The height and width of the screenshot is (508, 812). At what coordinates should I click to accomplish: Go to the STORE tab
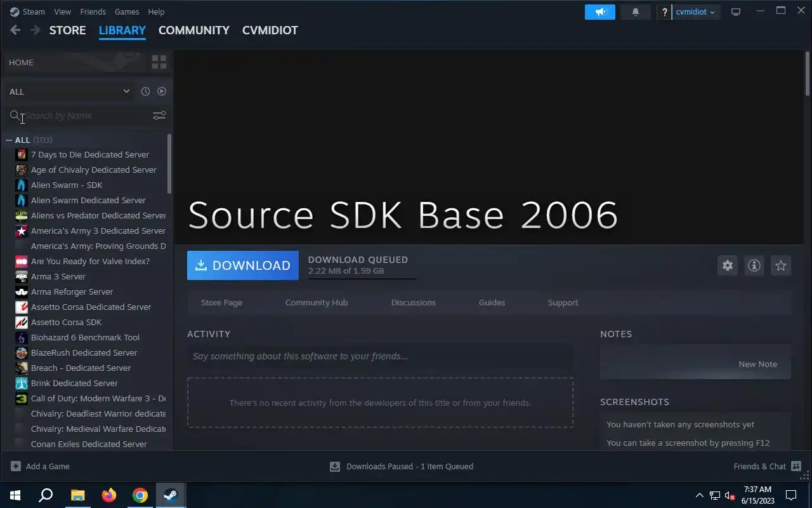click(67, 30)
